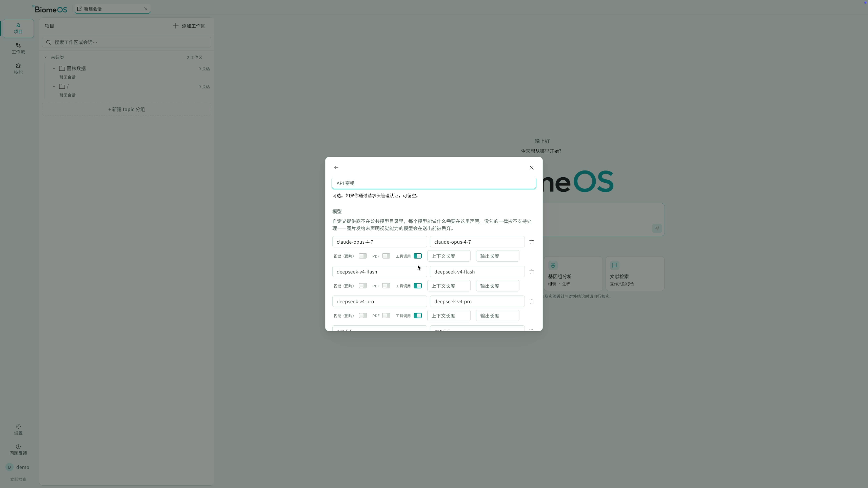
Task: Open the 文献检索 quick-start card
Action: point(635,273)
